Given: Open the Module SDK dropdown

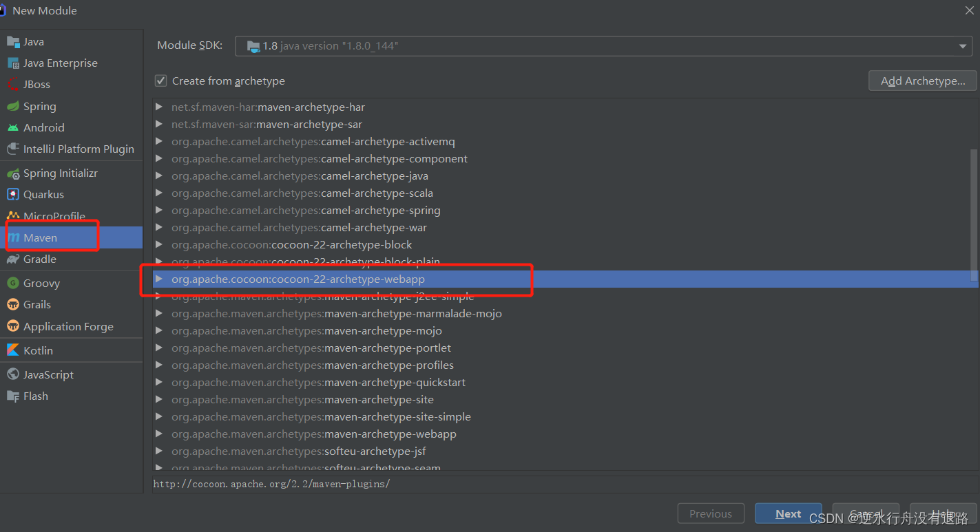Looking at the screenshot, I should tap(604, 46).
